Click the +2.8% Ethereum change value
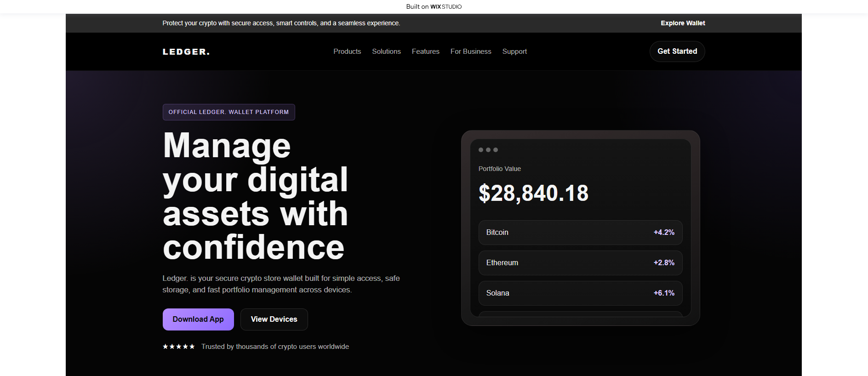The height and width of the screenshot is (376, 868). 664,263
